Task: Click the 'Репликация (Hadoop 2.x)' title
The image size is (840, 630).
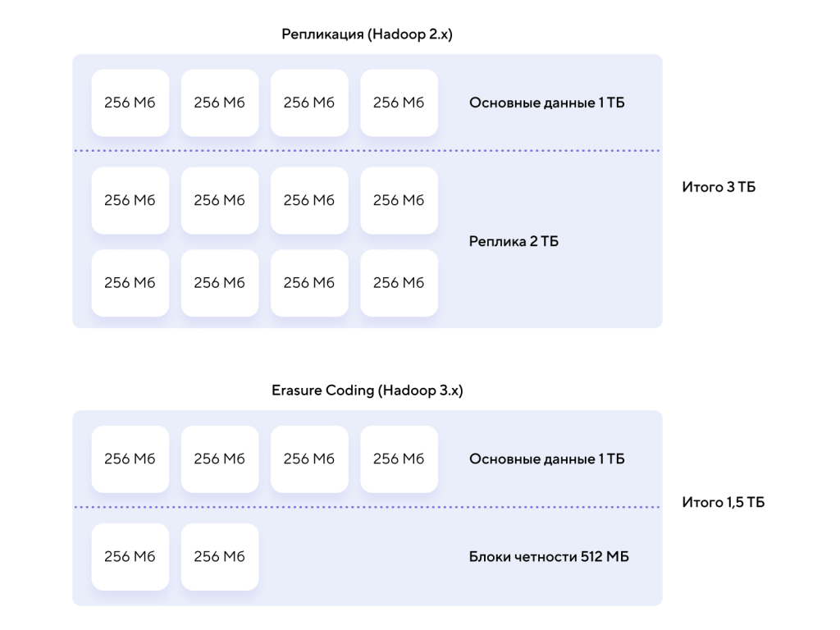Action: click(367, 34)
